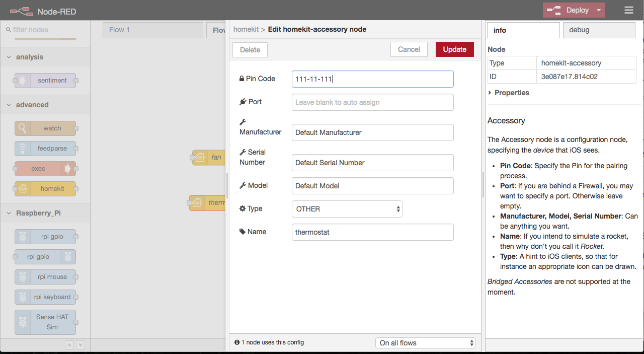Open the Type dropdown showing OTHER
Screen dimensions: 644x354
click(347, 209)
